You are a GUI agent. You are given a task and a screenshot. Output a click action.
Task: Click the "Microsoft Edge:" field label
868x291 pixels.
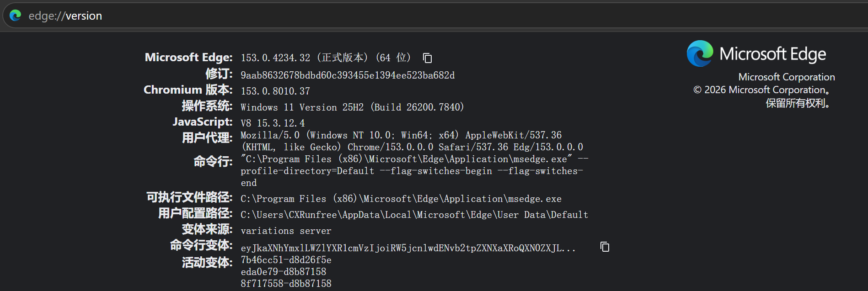click(189, 58)
